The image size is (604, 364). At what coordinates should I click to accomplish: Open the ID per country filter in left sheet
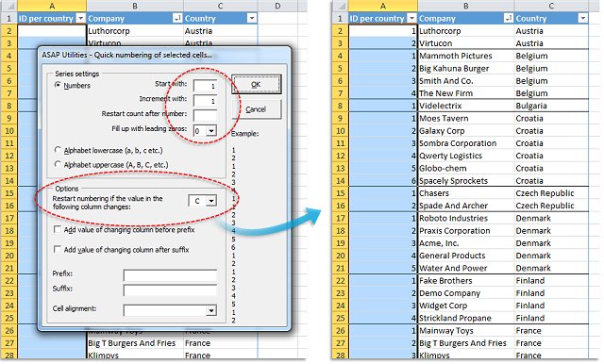click(80, 19)
